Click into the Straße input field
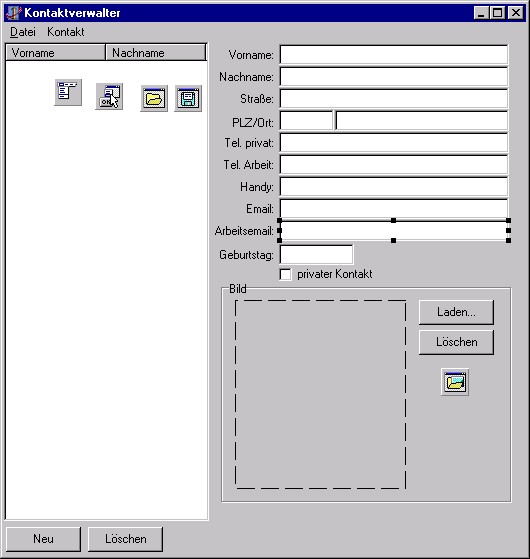The height and width of the screenshot is (559, 530). pyautogui.click(x=394, y=99)
